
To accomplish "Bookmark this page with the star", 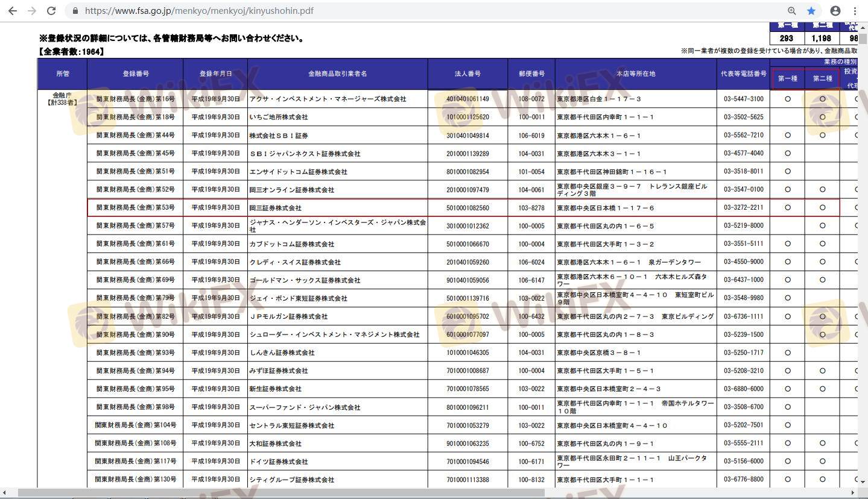I will coord(811,11).
